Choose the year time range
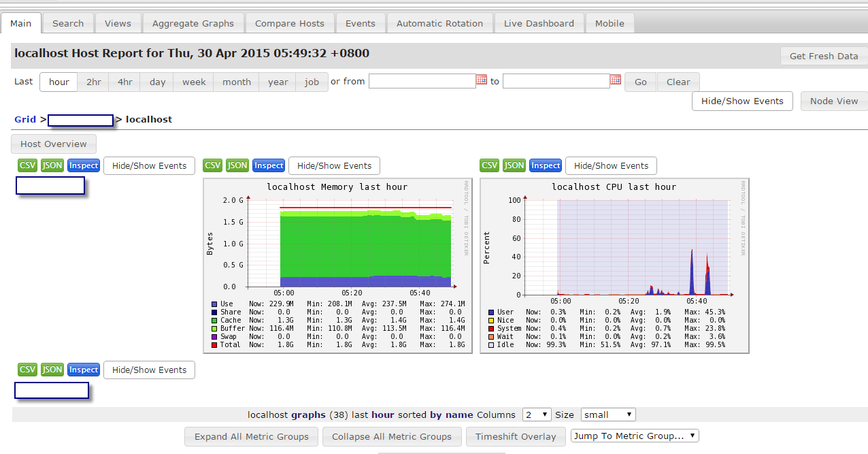This screenshot has height=454, width=868. (278, 82)
